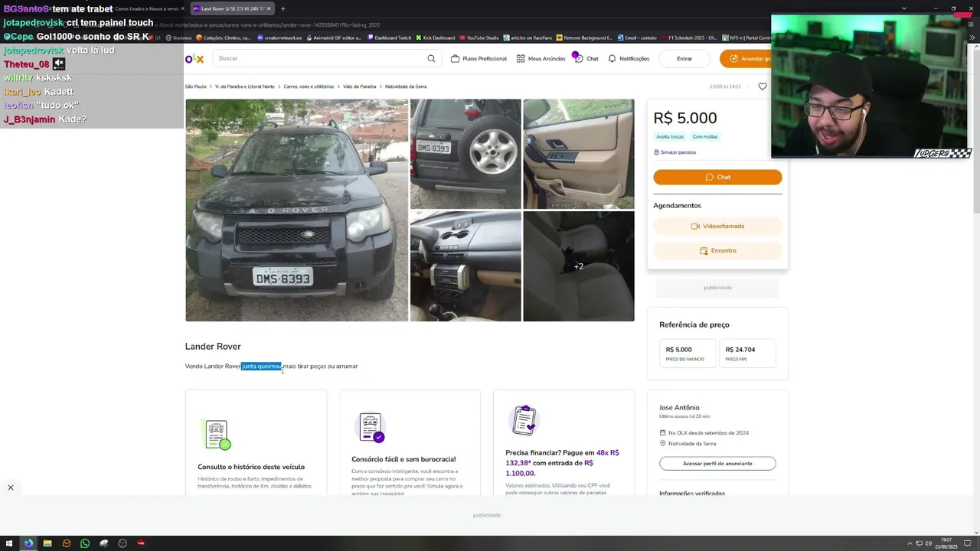Open OBS Studio from the taskbar

click(122, 543)
